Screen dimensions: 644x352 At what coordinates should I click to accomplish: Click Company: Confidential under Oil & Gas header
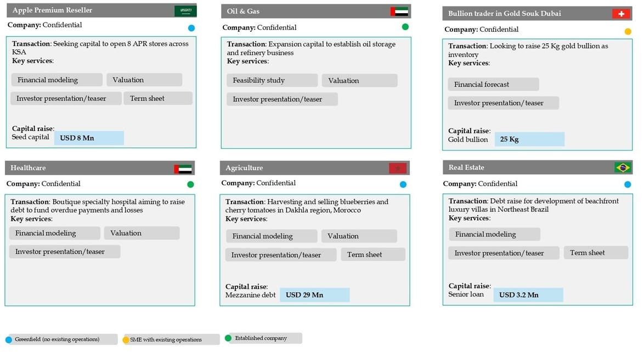point(259,27)
